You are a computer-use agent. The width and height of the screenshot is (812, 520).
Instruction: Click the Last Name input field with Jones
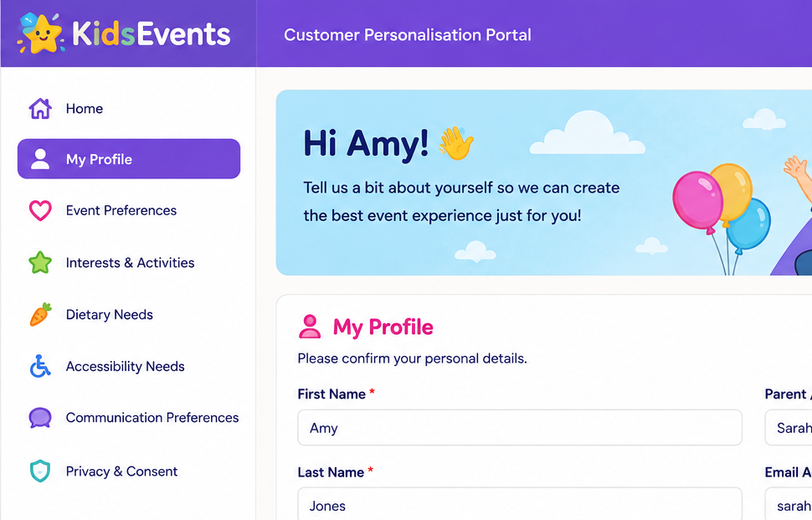[x=520, y=504]
